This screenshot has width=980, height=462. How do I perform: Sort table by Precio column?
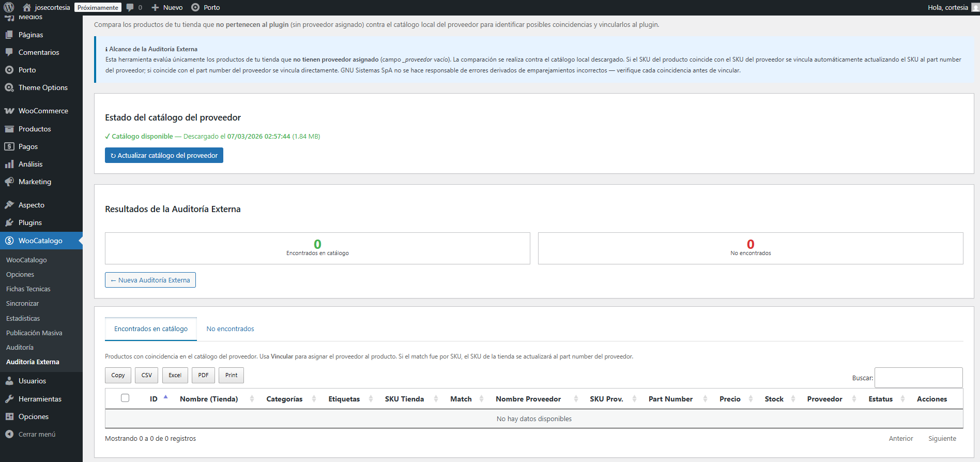click(x=730, y=399)
